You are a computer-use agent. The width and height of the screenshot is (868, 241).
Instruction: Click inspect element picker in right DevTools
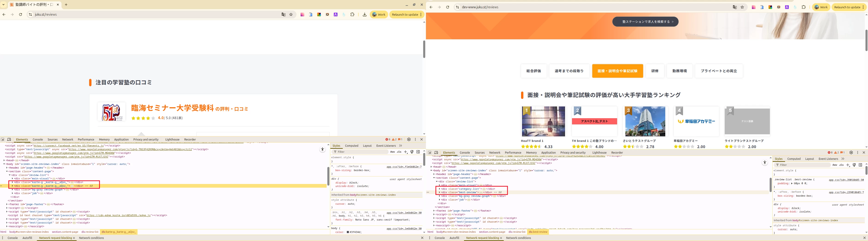tap(430, 152)
